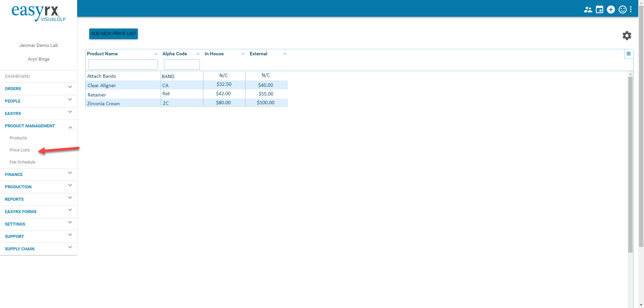Open In House column dropdown arrow

(243, 54)
